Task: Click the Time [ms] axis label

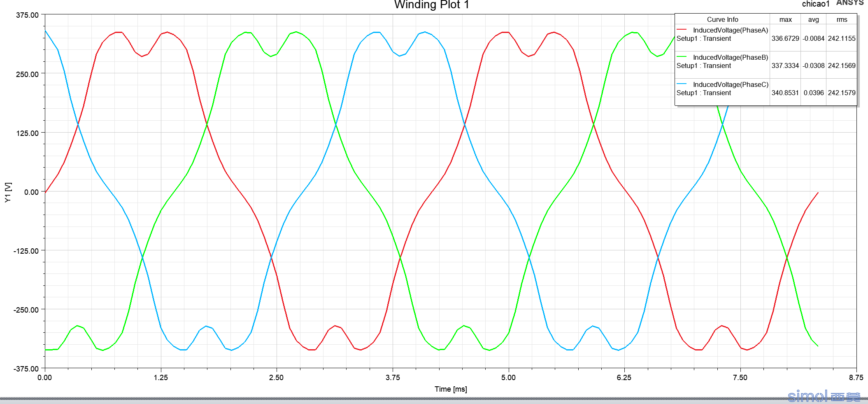Action: (451, 389)
